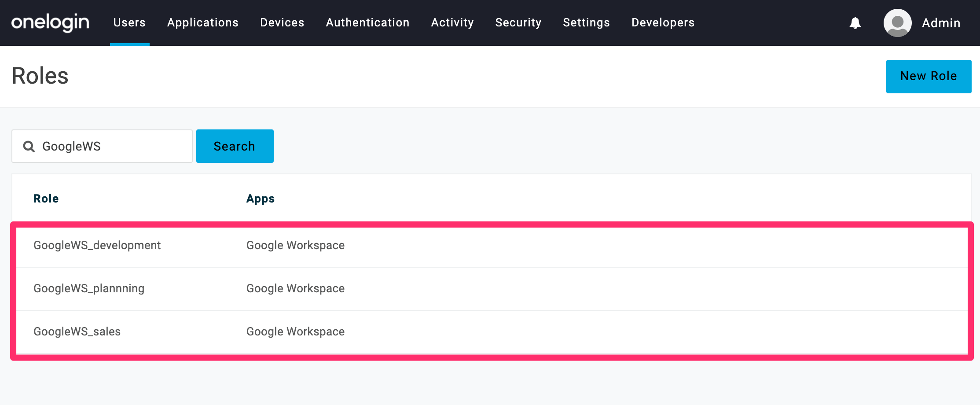Open the Authentication menu
Image resolution: width=980 pixels, height=405 pixels.
(x=368, y=22)
